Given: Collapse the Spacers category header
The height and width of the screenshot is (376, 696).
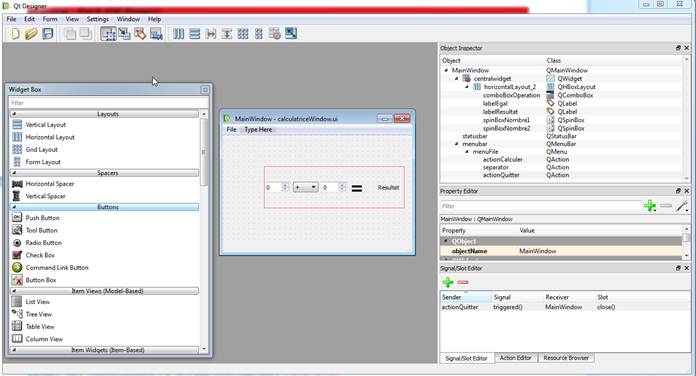Looking at the screenshot, I should 104,173.
